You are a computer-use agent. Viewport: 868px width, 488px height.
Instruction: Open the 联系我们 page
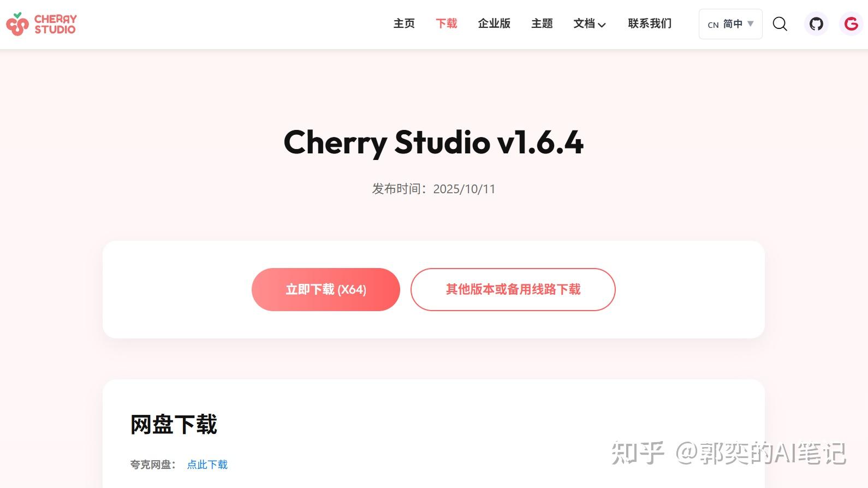click(650, 23)
